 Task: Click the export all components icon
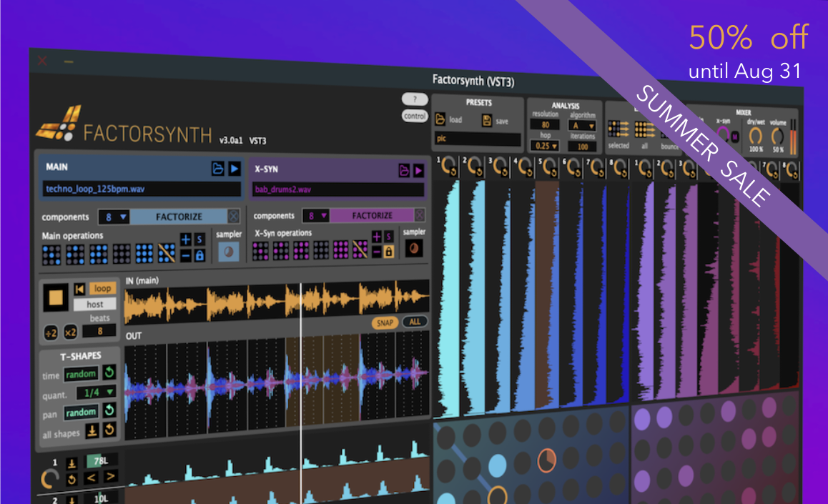645,130
